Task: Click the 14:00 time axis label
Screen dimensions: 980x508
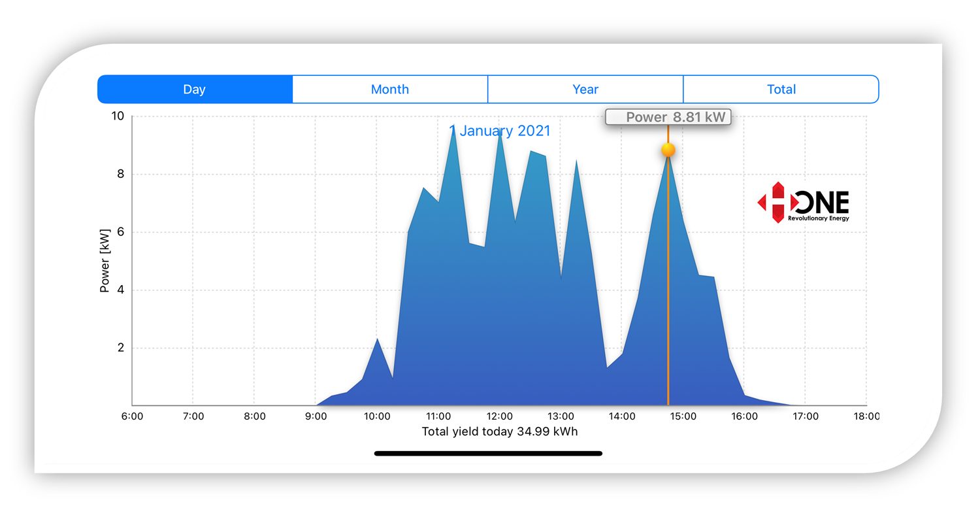Action: tap(622, 416)
